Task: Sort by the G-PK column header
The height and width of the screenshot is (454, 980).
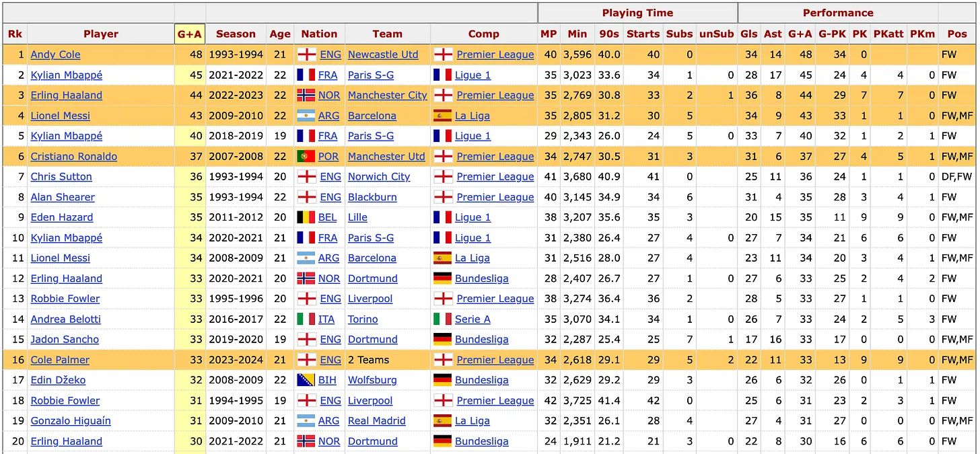Action: pos(832,34)
